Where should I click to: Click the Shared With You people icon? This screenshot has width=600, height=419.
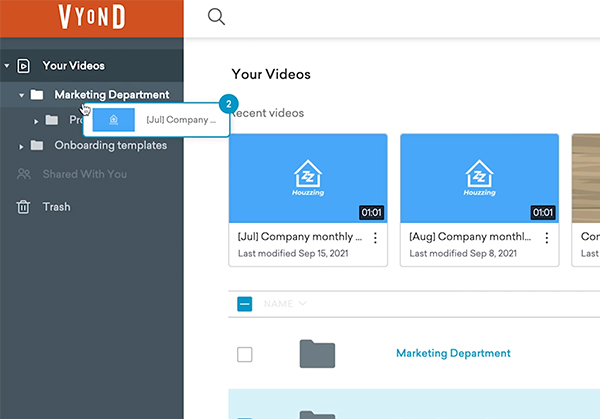(24, 174)
